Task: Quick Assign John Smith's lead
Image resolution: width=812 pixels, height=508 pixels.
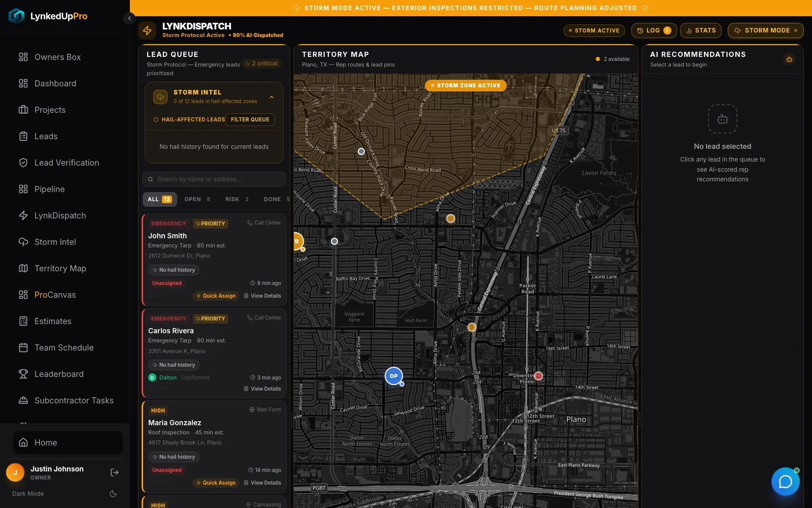Action: point(216,296)
